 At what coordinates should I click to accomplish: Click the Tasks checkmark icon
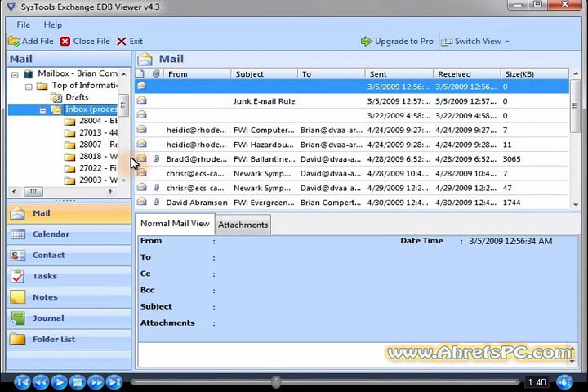18,276
